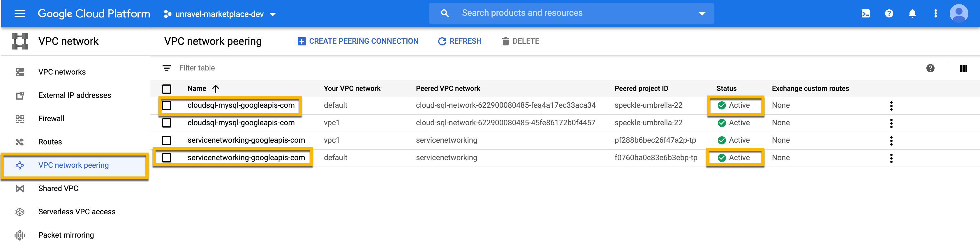
Task: Click the Name sort ascending arrow
Action: 216,89
